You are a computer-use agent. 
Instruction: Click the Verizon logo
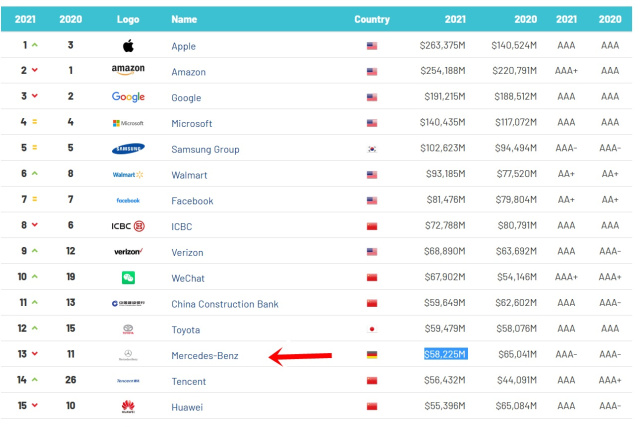[x=128, y=252]
